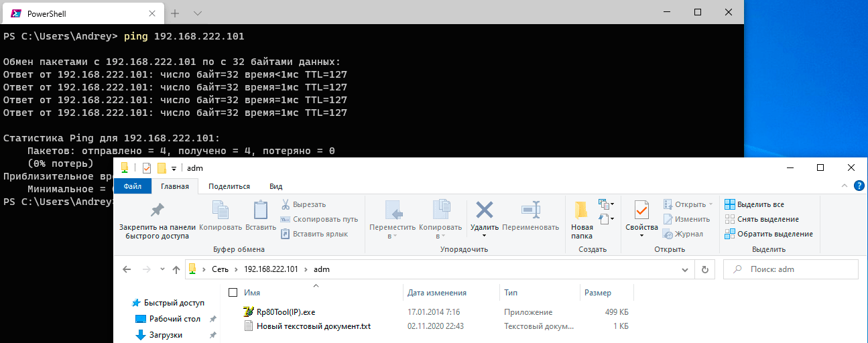Click the text document file icon
The height and width of the screenshot is (343, 868).
[250, 326]
